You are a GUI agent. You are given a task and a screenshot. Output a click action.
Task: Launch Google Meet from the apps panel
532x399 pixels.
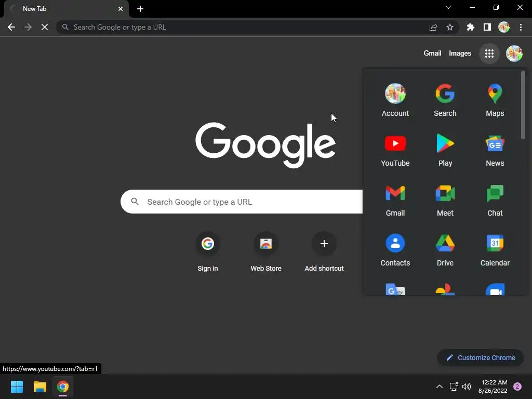445,199
